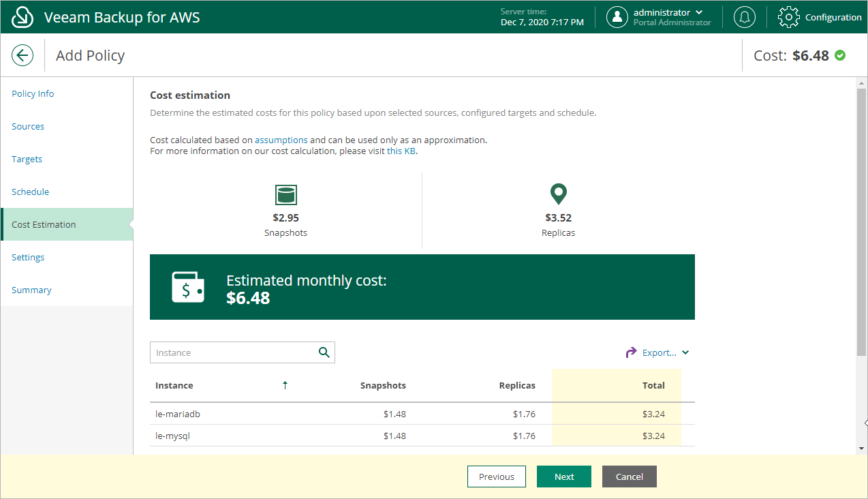The width and height of the screenshot is (868, 499).
Task: Click the Export arrow icon
Action: pos(632,352)
